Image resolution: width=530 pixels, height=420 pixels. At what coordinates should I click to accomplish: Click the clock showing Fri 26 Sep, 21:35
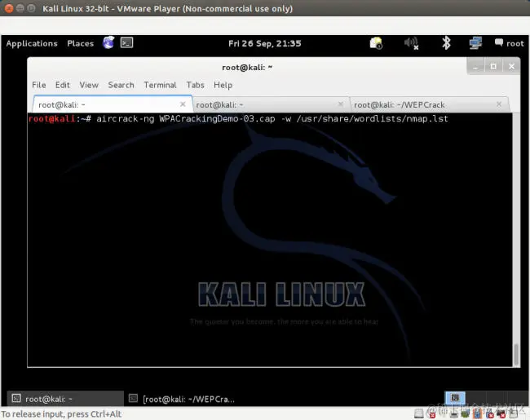(x=265, y=43)
